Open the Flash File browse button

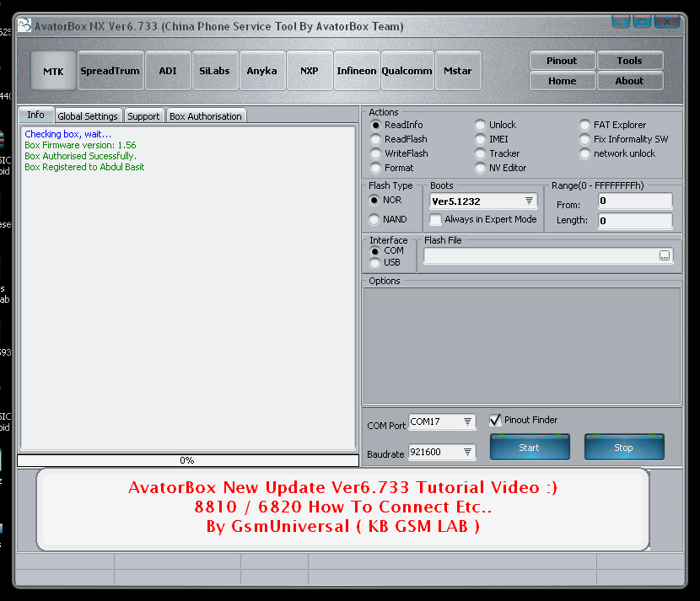click(x=665, y=255)
